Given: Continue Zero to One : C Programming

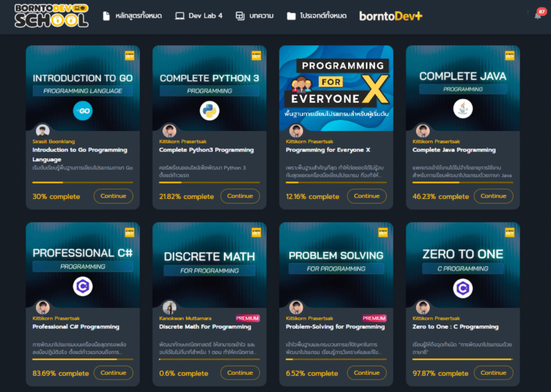Looking at the screenshot, I should [x=493, y=373].
